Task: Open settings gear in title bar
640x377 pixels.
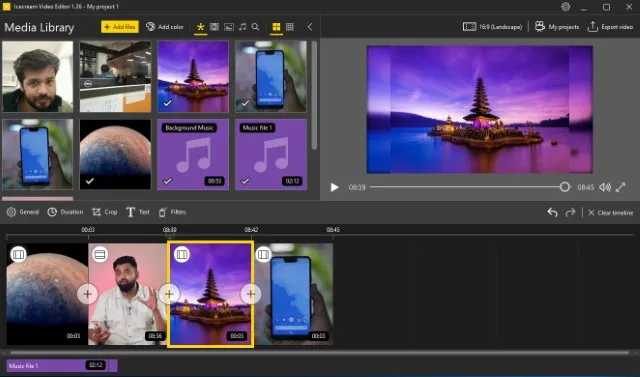Action: click(565, 7)
